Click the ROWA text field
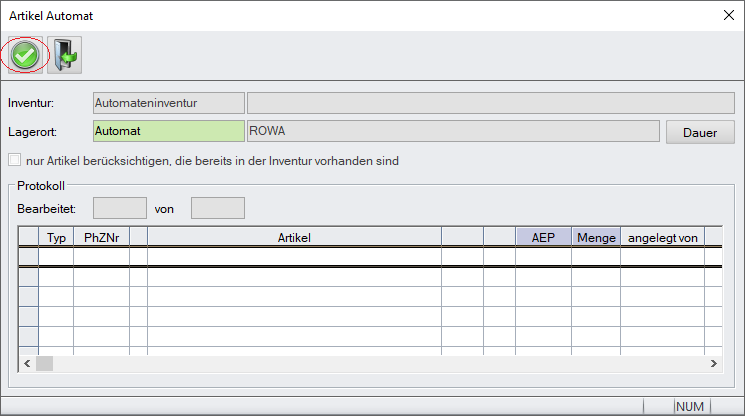 (x=453, y=132)
